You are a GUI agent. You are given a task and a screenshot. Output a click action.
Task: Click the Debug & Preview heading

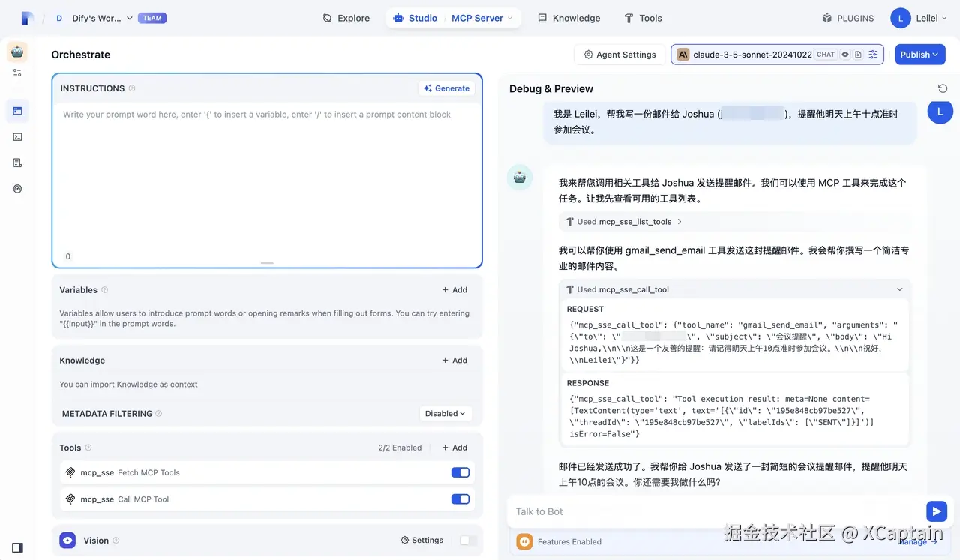[551, 88]
